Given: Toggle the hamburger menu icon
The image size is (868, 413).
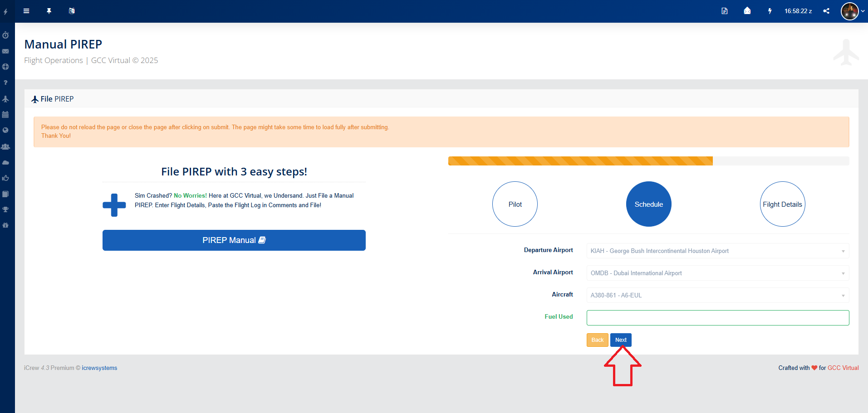Looking at the screenshot, I should point(26,11).
